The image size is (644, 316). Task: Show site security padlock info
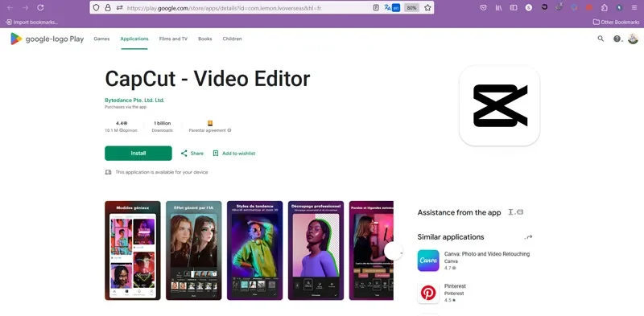[108, 7]
